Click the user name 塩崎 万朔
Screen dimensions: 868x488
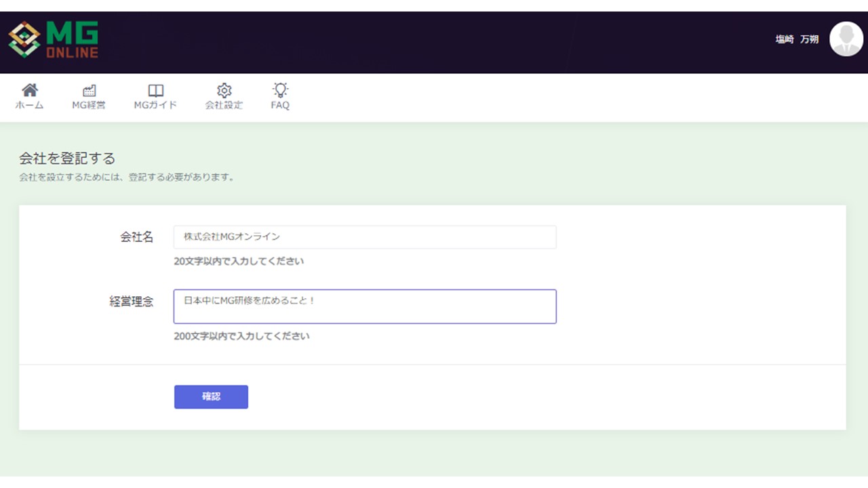point(797,40)
